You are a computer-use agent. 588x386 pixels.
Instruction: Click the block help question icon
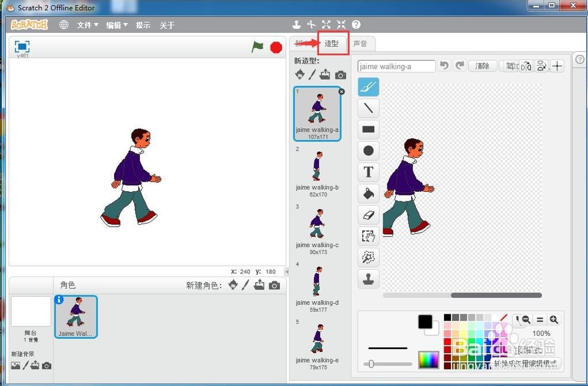coord(356,25)
